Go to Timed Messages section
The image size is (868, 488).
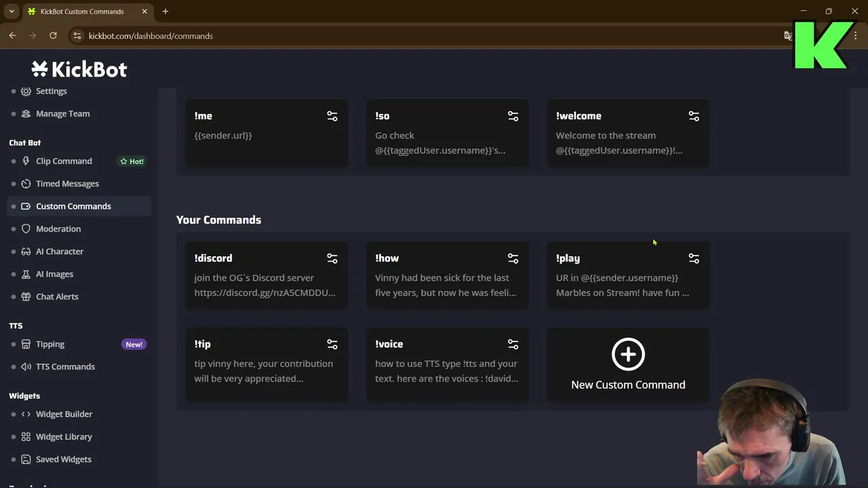[x=67, y=184]
